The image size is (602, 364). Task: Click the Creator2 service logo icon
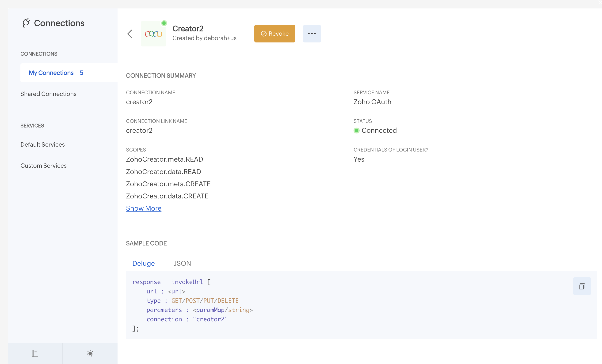pyautogui.click(x=153, y=34)
